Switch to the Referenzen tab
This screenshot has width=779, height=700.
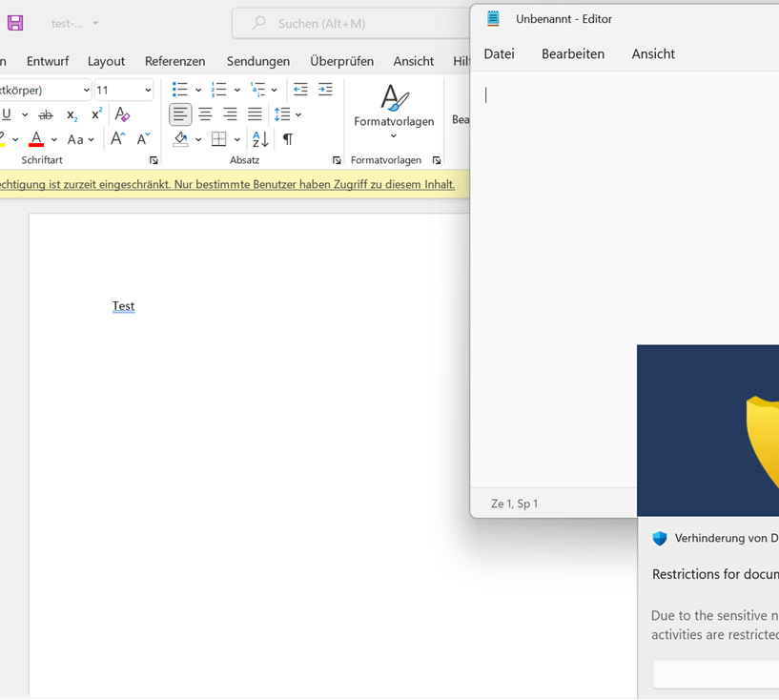tap(174, 61)
